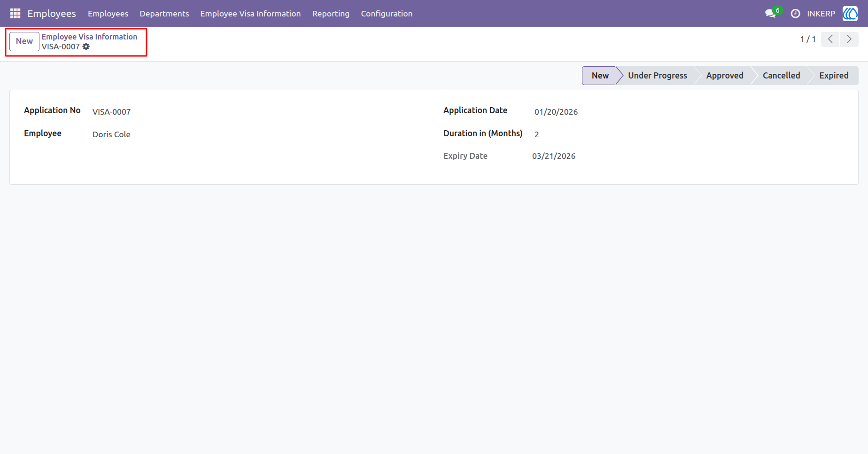Click the INKERP company name
The image size is (868, 454).
click(x=821, y=14)
